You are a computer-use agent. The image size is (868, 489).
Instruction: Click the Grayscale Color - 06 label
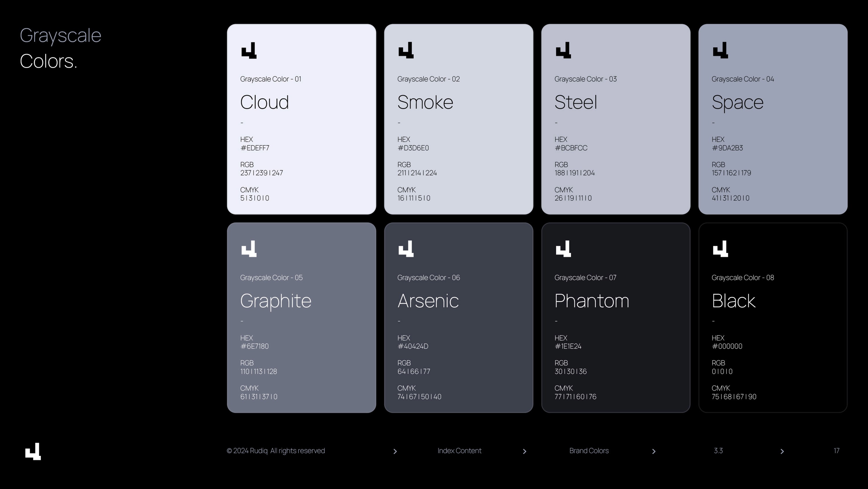pyautogui.click(x=429, y=278)
